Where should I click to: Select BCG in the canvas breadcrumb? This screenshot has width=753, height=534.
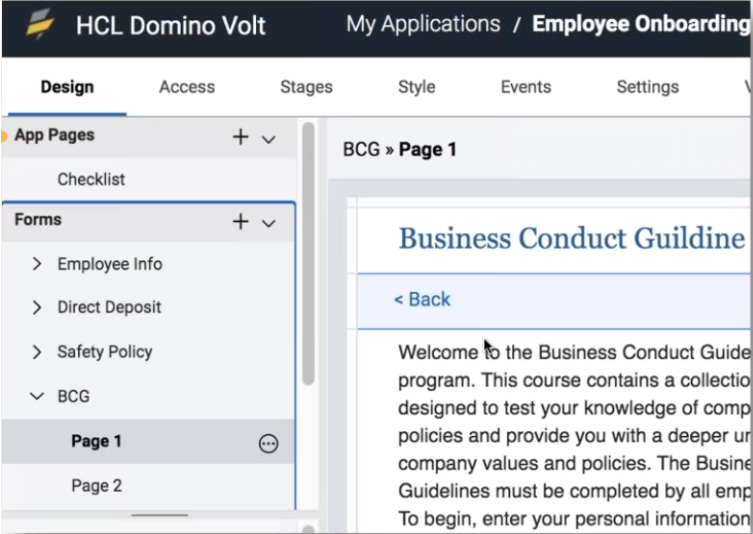tap(361, 149)
